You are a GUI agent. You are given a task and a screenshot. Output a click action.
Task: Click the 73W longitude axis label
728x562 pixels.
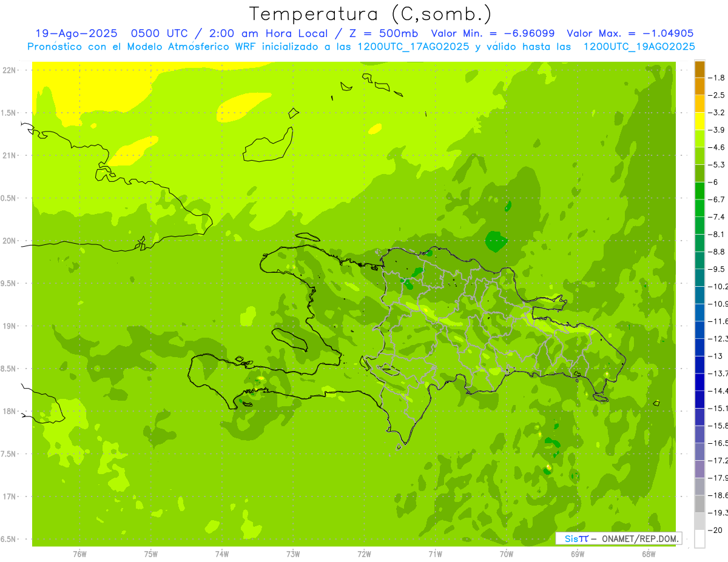(x=293, y=554)
